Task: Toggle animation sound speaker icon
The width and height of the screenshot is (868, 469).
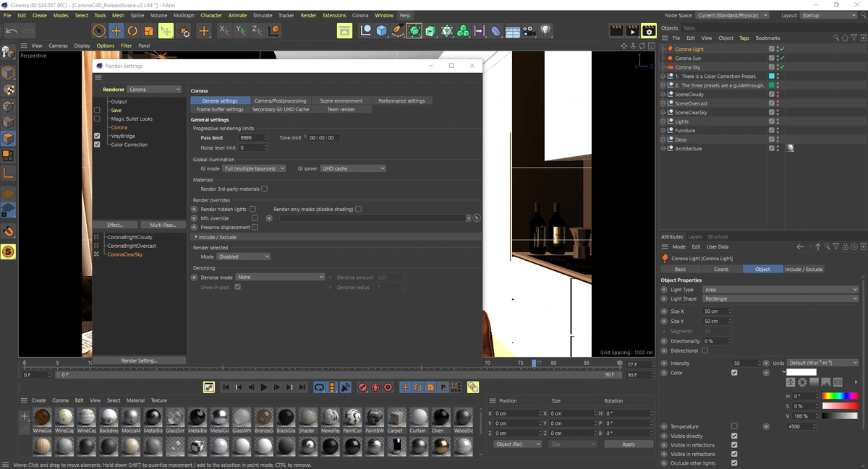Action: pyautogui.click(x=345, y=387)
